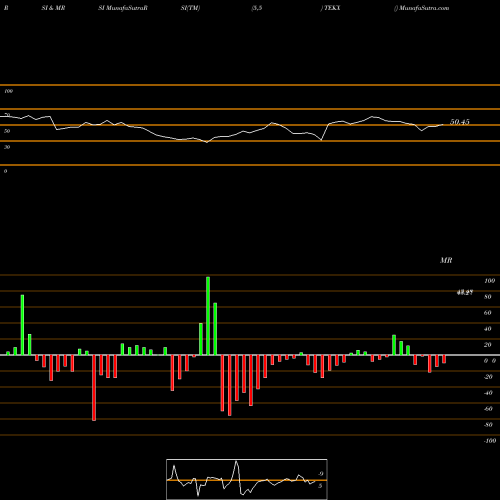
Task: Select the SI & MR header text
Action: pos(53,8)
